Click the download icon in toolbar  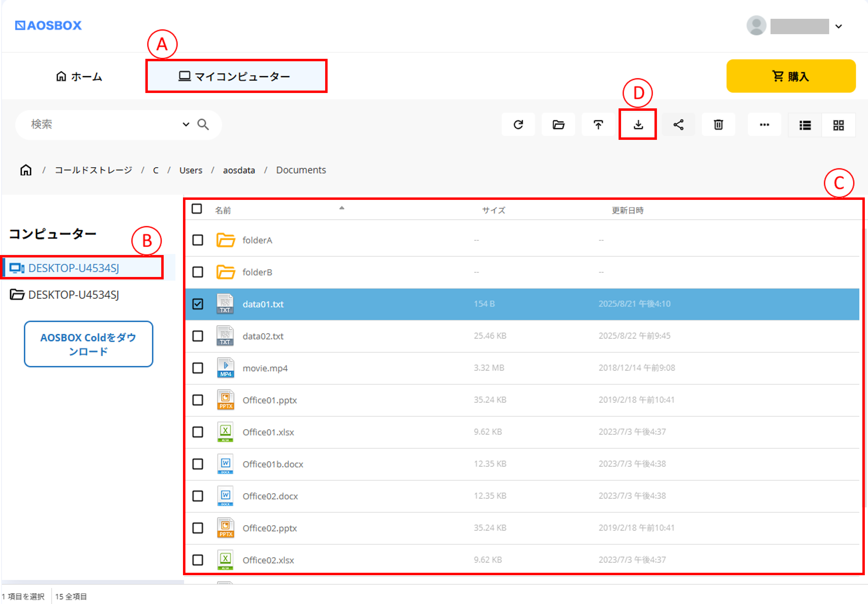click(x=638, y=125)
